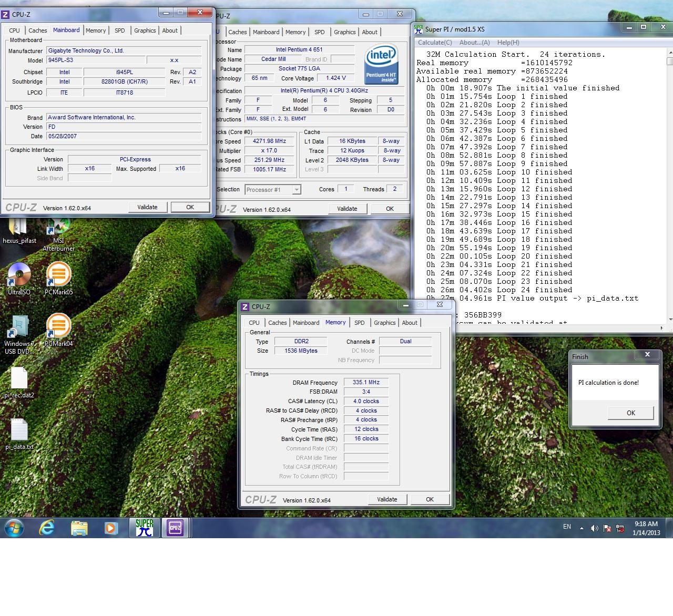Viewport: 673px width, 616px height.
Task: Switch to CPU tab in Mainboard window
Action: click(x=15, y=30)
